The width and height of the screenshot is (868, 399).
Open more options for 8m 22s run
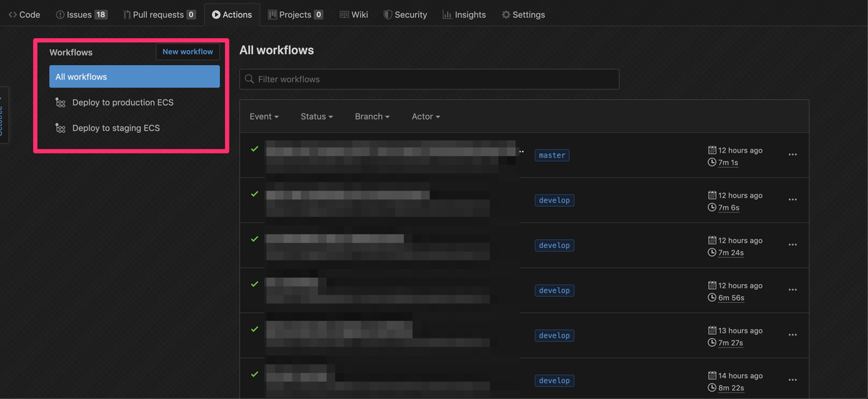pos(793,380)
